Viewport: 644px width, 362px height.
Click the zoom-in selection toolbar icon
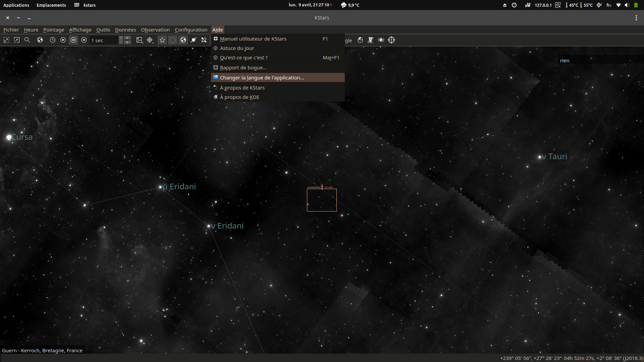click(x=6, y=40)
